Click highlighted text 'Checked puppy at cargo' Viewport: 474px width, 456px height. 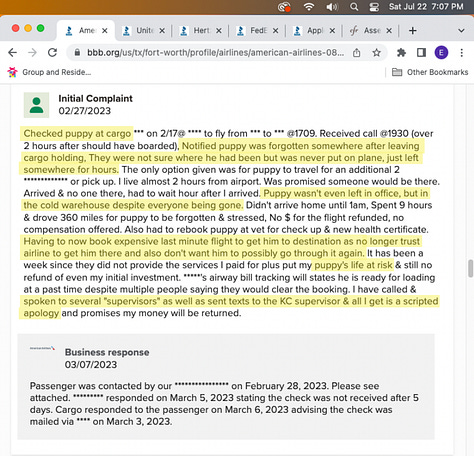coord(77,133)
